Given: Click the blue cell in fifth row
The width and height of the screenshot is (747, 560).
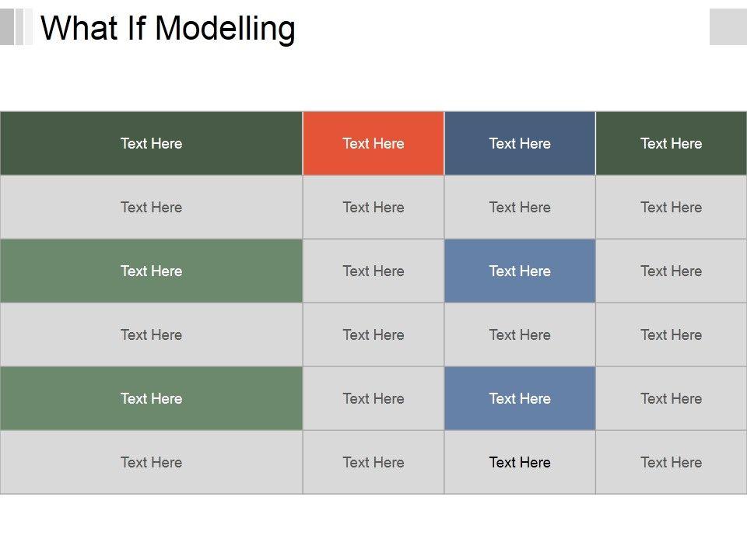Looking at the screenshot, I should (520, 398).
